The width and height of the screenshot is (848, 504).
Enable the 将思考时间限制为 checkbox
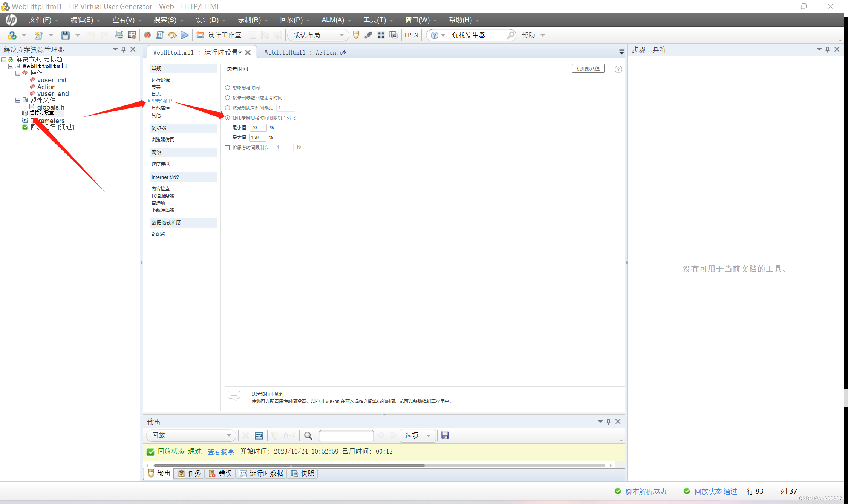tap(227, 148)
